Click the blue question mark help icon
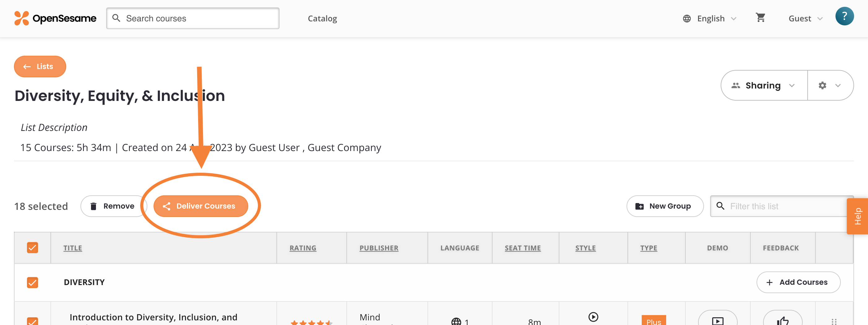This screenshot has width=868, height=325. pyautogui.click(x=844, y=16)
